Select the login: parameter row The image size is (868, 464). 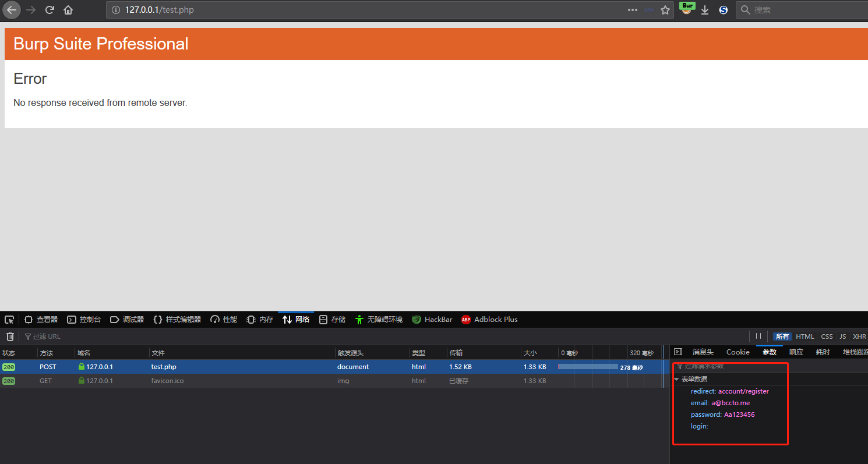tap(699, 426)
